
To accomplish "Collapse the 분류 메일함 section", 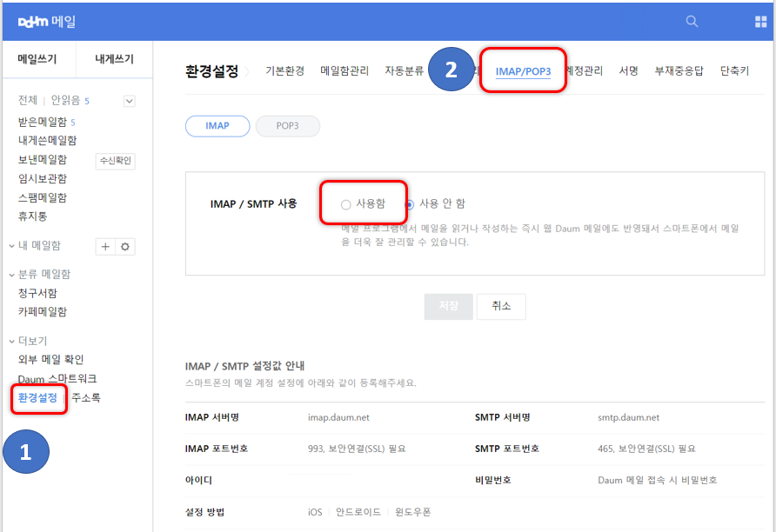I will pyautogui.click(x=12, y=275).
